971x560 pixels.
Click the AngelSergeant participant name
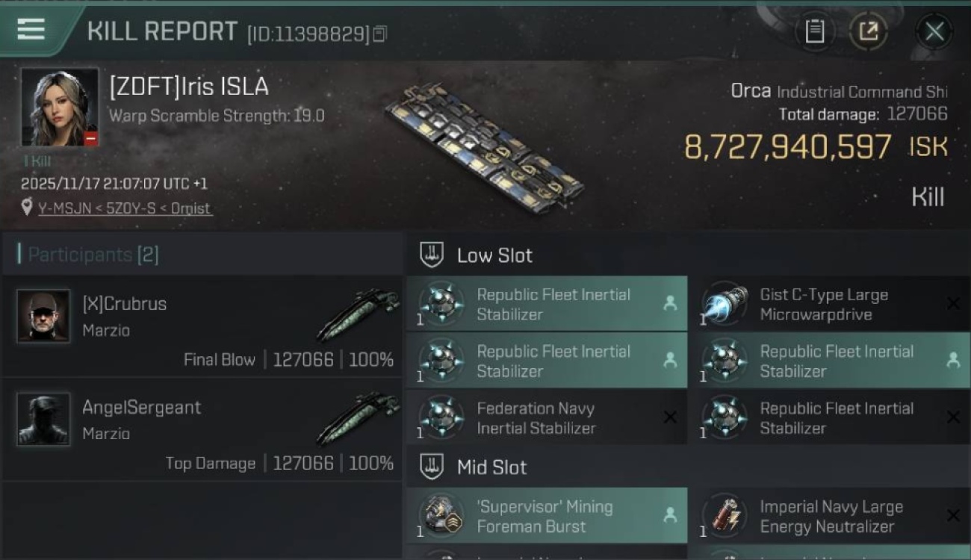pyautogui.click(x=141, y=408)
